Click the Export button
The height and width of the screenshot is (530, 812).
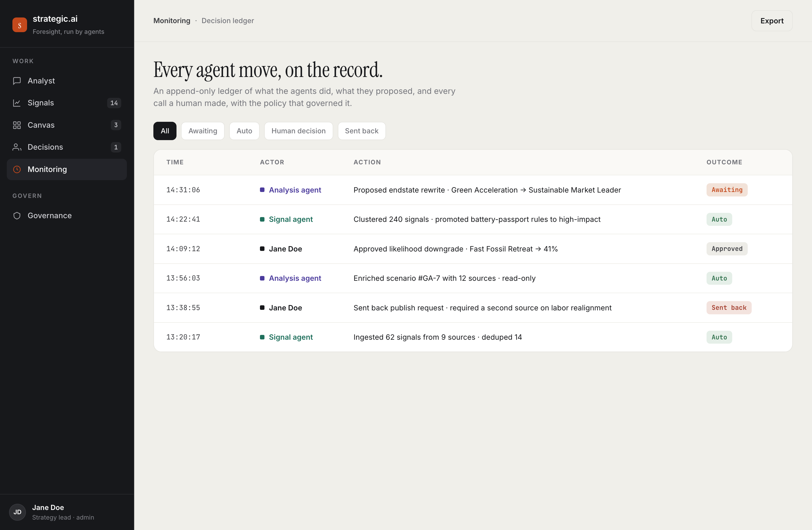(772, 21)
